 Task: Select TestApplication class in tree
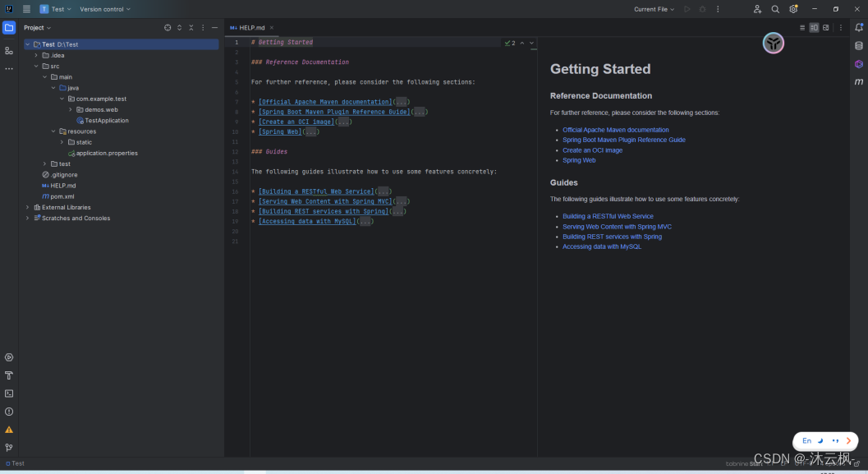[103, 120]
